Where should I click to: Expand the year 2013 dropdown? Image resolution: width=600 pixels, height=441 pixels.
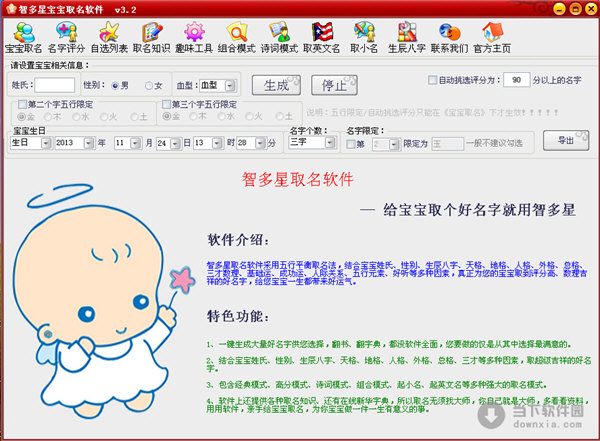(89, 143)
